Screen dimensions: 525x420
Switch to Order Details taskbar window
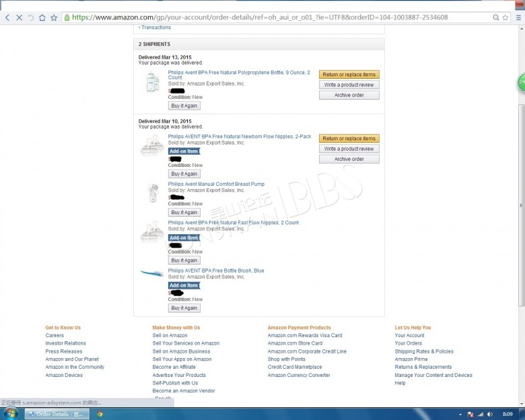coord(57,414)
